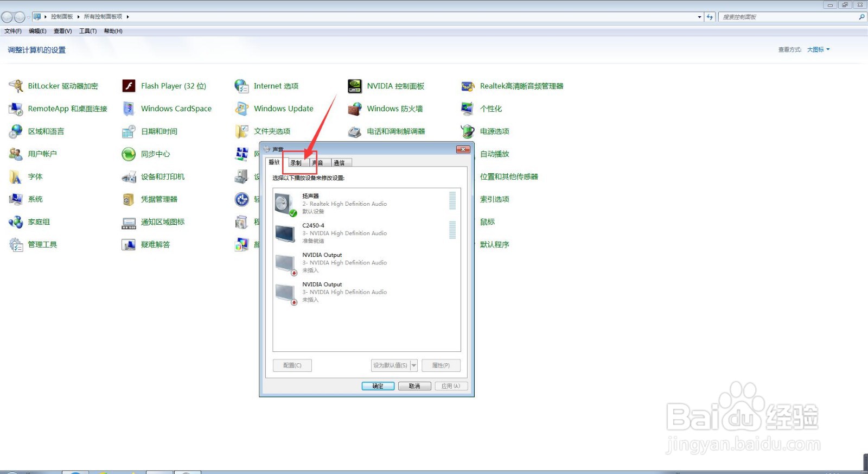
Task: Open RemoteApp 和桌面连接 icon
Action: pos(16,109)
